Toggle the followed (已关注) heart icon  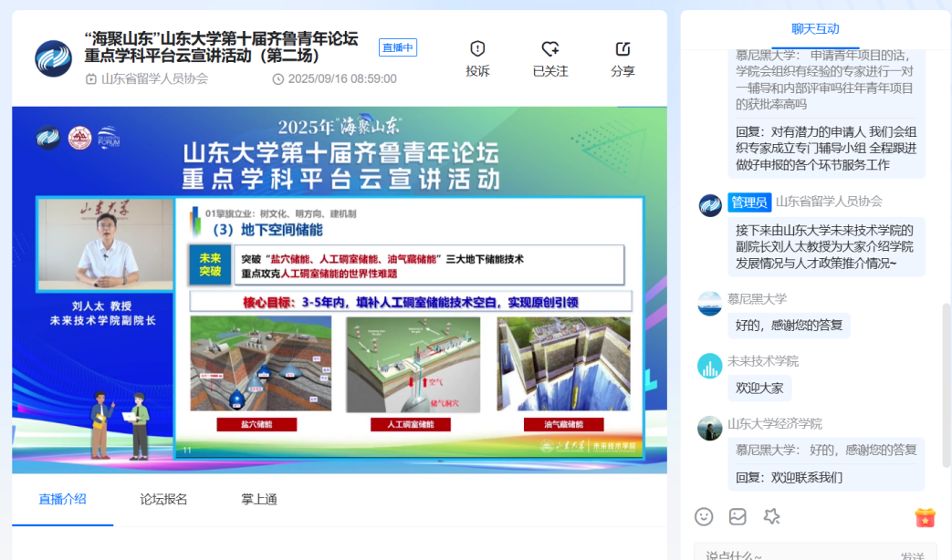(550, 48)
